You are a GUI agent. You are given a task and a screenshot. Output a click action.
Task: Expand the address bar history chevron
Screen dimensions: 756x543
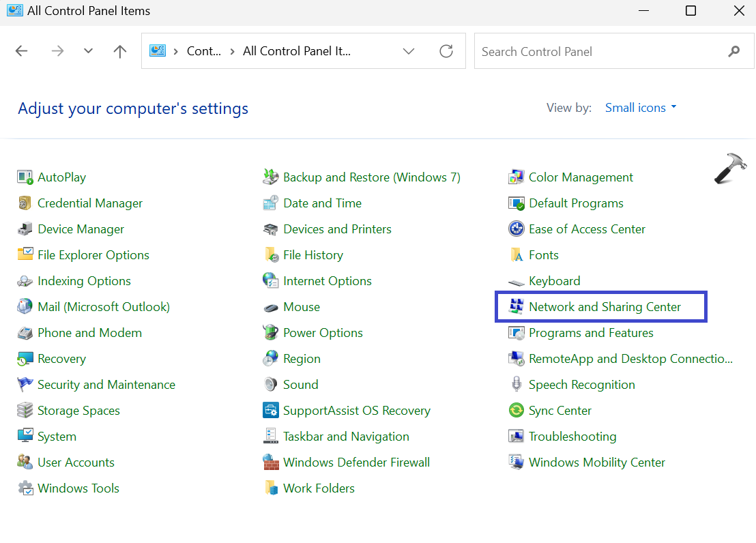pyautogui.click(x=409, y=51)
